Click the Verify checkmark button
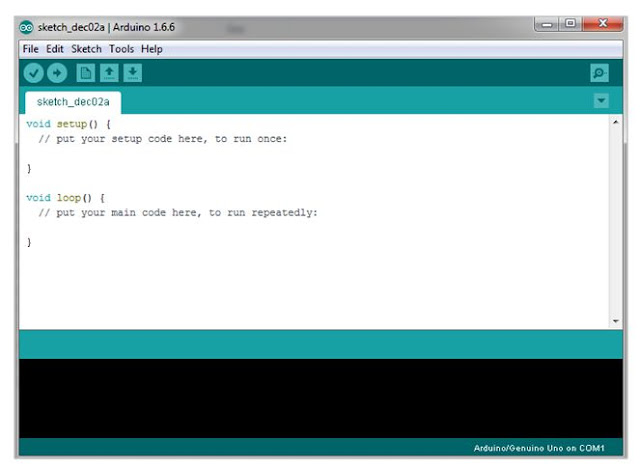 pos(33,73)
